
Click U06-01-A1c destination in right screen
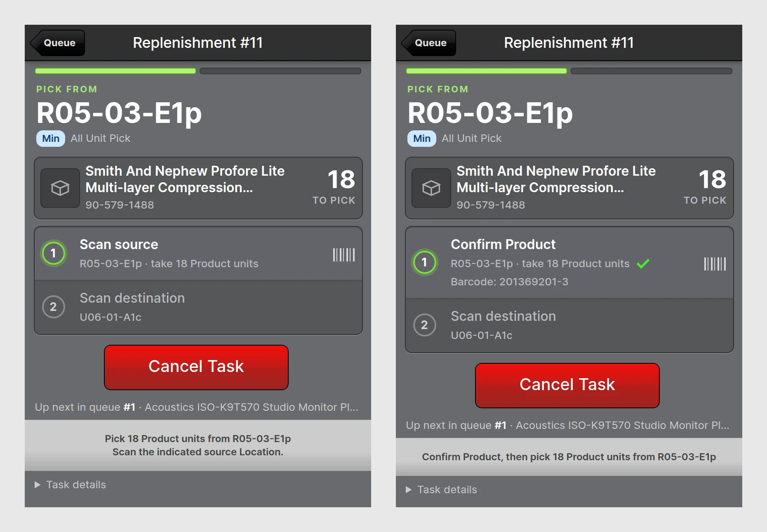pos(482,335)
